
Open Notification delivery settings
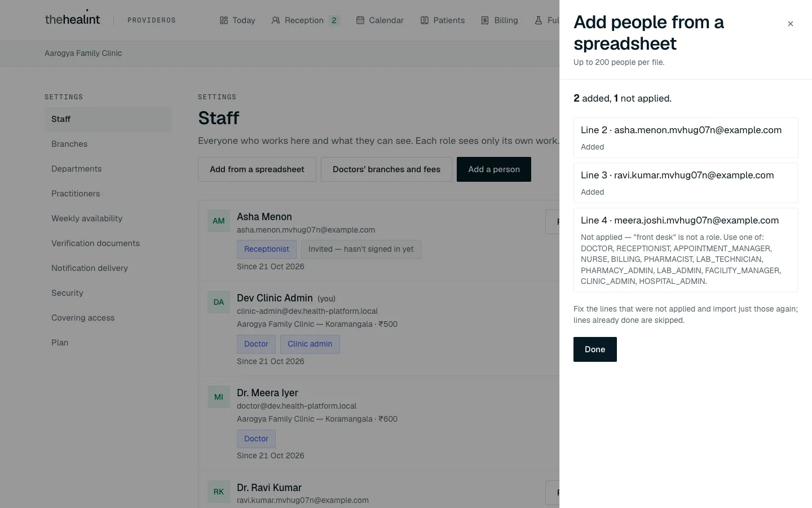pos(108,268)
